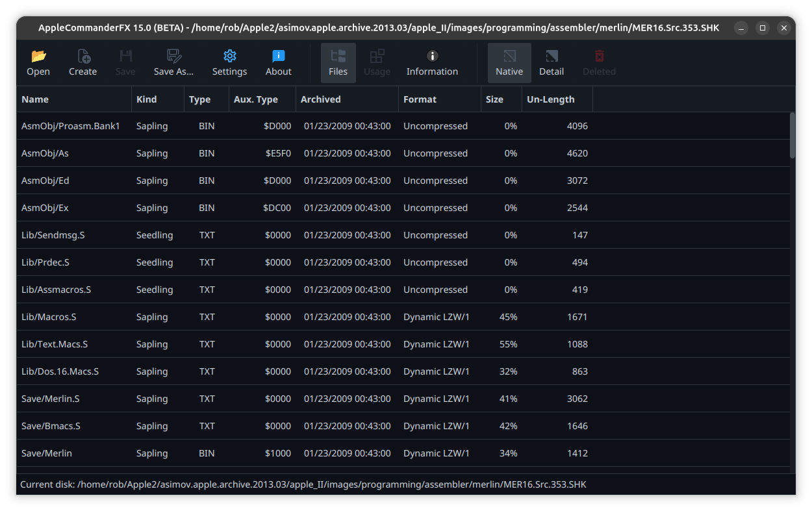Click Seedling kind in Lib/Prdec.S row

155,262
